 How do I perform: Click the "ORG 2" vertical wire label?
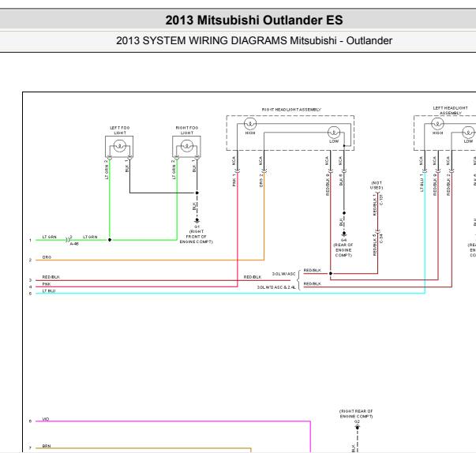pyautogui.click(x=261, y=181)
